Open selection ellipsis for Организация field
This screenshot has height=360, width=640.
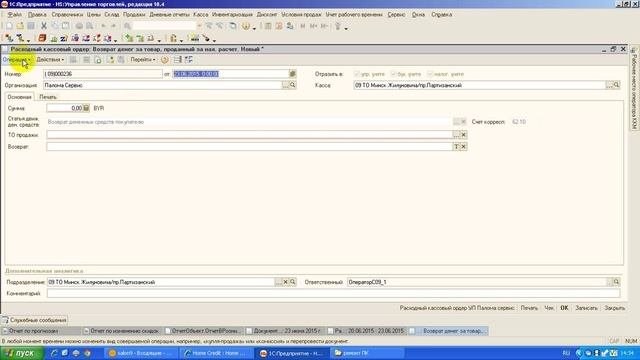pyautogui.click(x=285, y=85)
